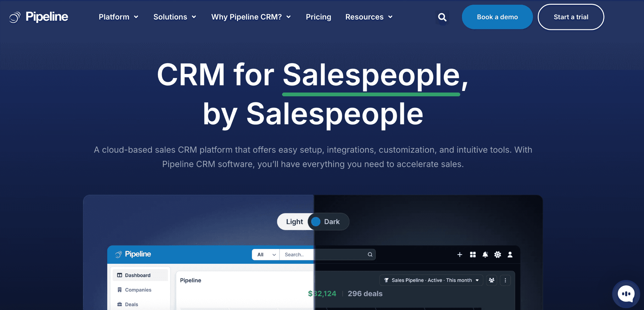Viewport: 644px width, 310px height.
Task: Open Sales Pipeline Active This month filter
Action: (431, 280)
